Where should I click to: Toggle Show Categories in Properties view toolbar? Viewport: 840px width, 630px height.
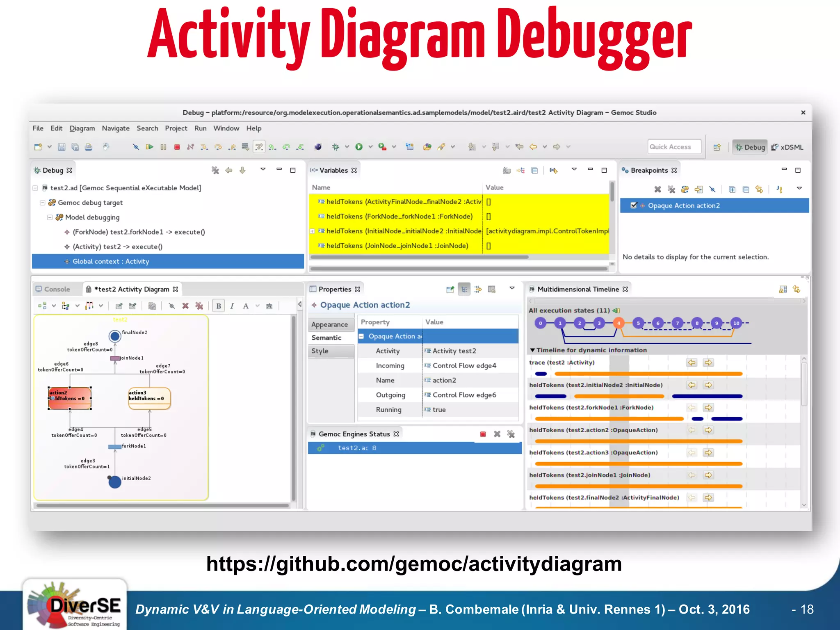point(464,290)
